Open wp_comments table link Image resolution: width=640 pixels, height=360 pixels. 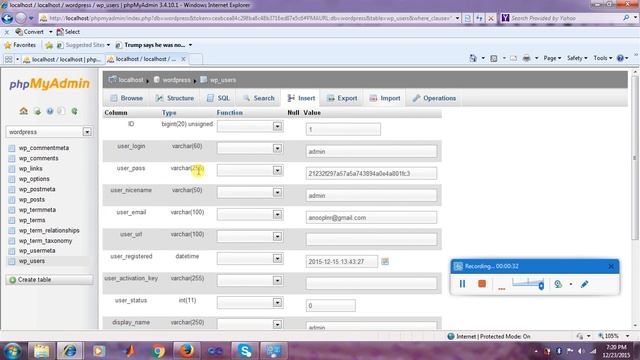38,158
